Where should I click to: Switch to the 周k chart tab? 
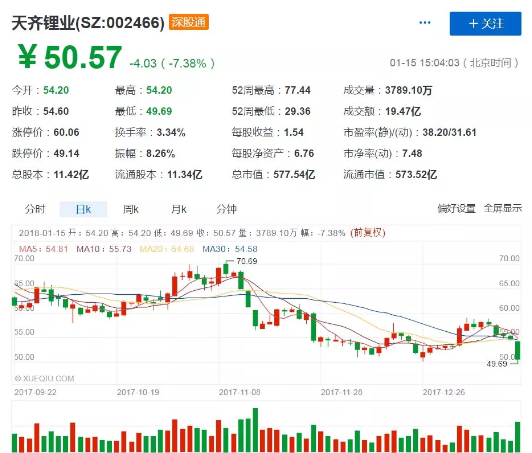click(131, 209)
